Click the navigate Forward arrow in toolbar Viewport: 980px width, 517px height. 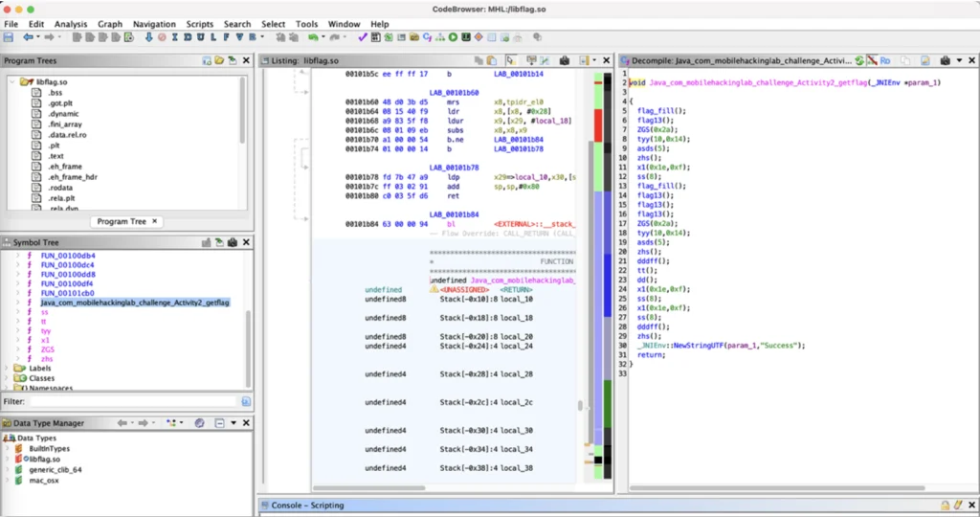[x=49, y=37]
